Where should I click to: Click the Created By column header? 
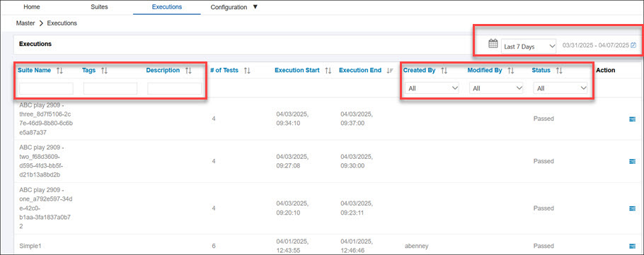click(x=420, y=70)
